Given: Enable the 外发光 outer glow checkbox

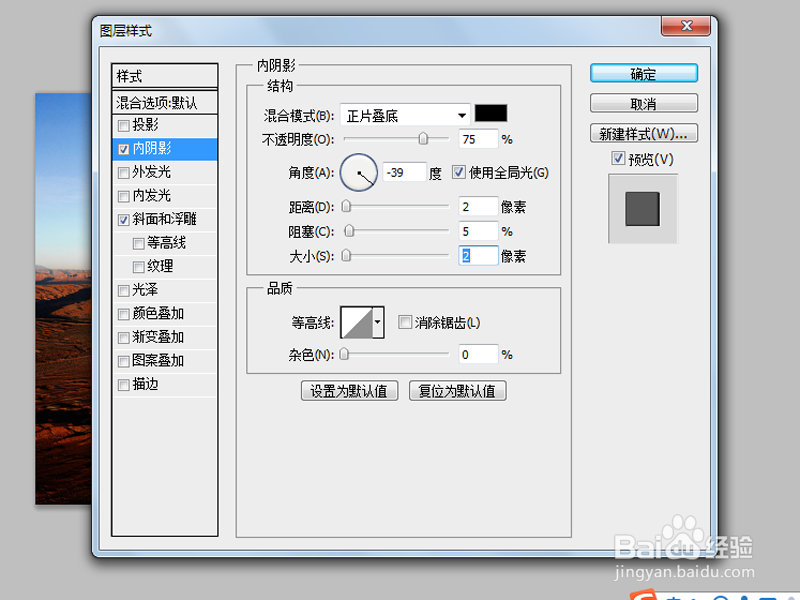Looking at the screenshot, I should [123, 173].
